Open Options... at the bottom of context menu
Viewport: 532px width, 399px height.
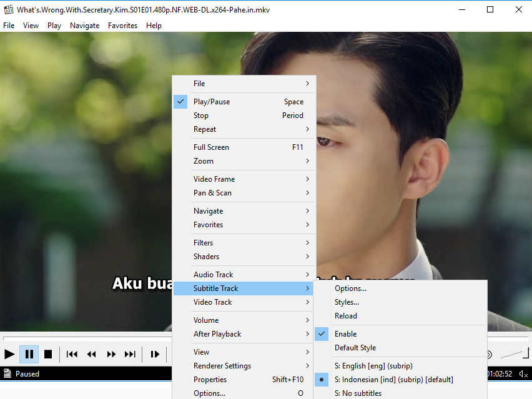click(x=244, y=393)
